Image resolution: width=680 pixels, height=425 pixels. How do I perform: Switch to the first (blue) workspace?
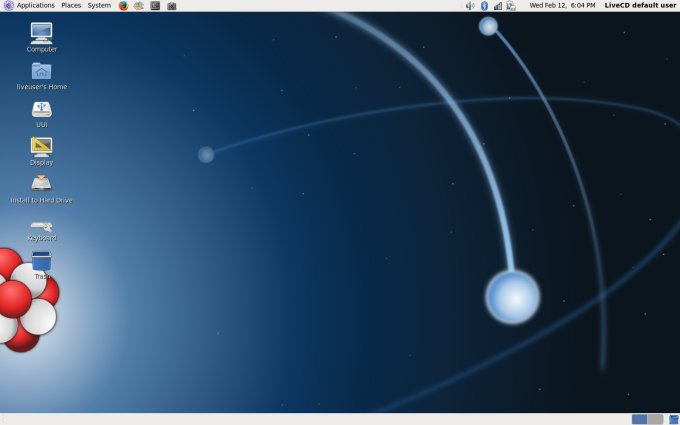point(639,419)
